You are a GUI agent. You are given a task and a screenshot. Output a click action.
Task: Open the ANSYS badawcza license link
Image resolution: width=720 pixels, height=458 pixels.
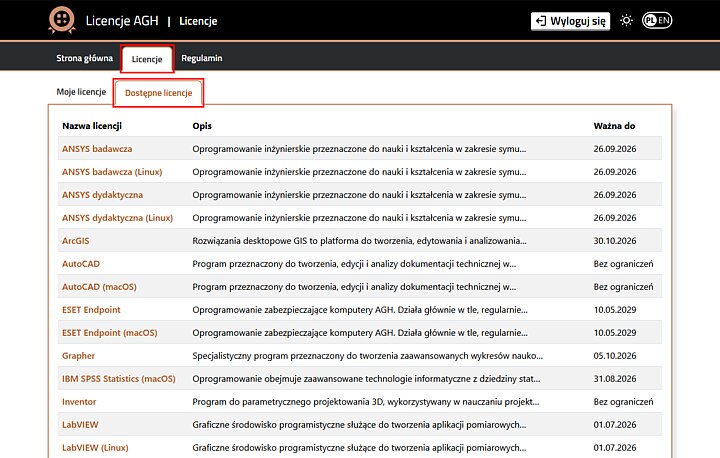click(97, 149)
